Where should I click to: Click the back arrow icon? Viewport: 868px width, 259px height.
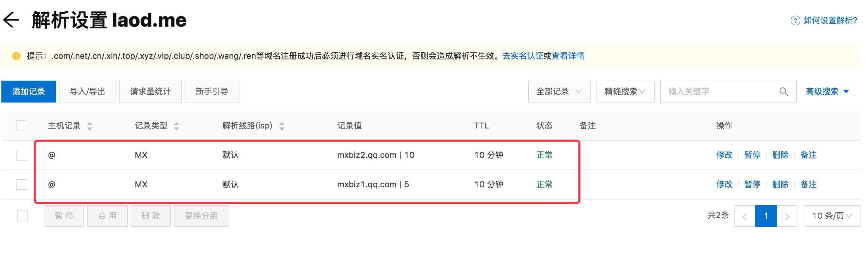[11, 20]
